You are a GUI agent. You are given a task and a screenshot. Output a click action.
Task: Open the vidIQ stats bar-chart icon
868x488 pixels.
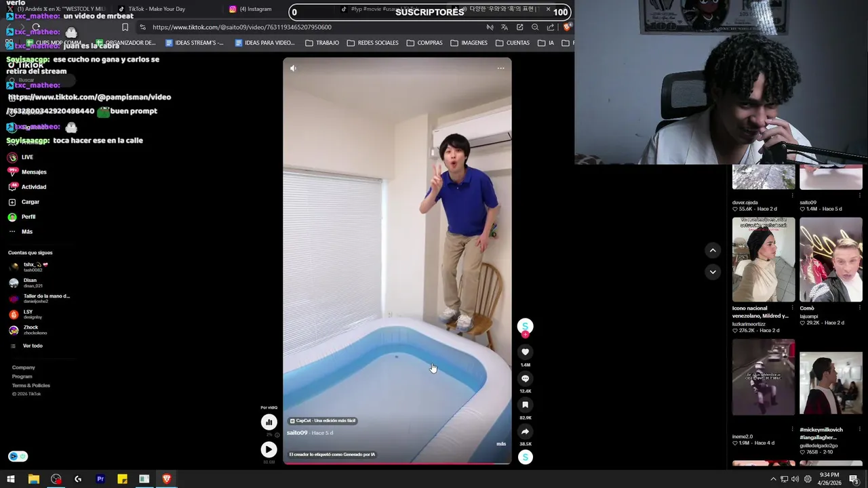click(x=269, y=422)
